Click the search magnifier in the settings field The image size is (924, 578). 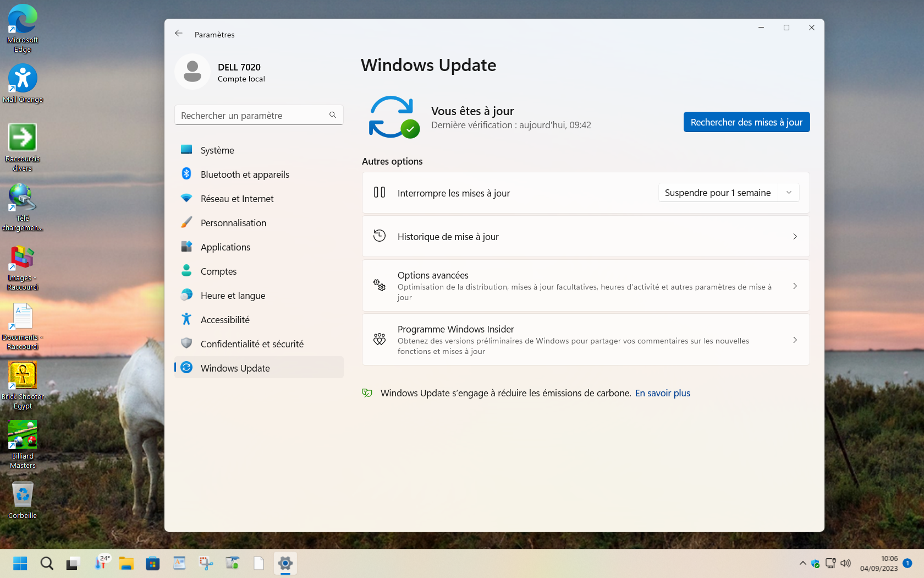tap(332, 115)
